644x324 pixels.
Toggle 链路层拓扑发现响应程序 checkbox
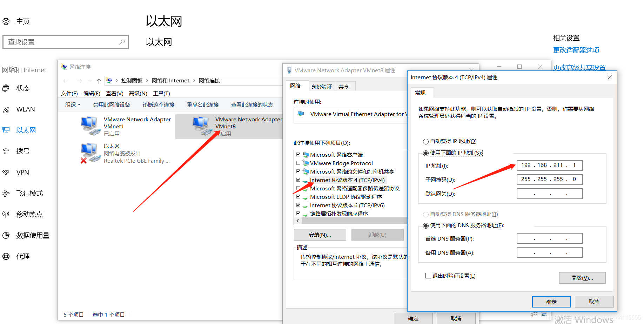click(x=298, y=214)
